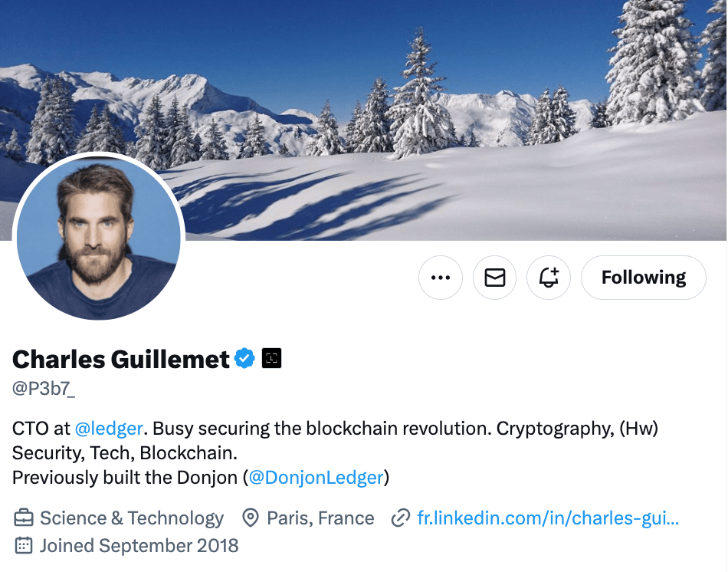Click the Paris, France location text
The image size is (728, 572).
coord(320,518)
